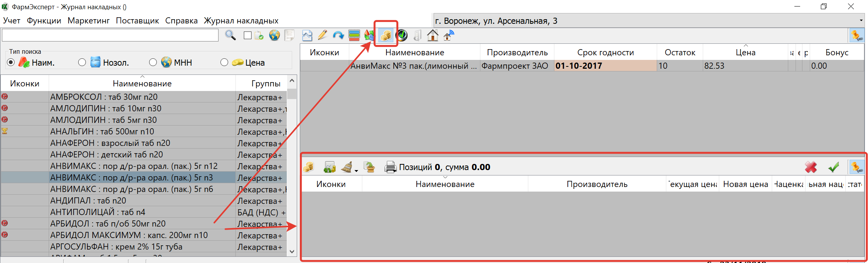Click the search text input field
Screen dimensions: 868x263
tap(110, 35)
